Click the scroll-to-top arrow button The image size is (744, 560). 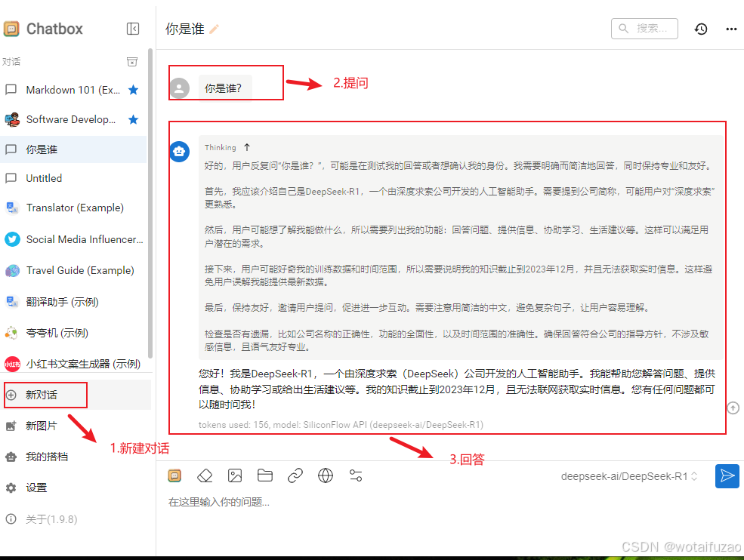[x=733, y=408]
